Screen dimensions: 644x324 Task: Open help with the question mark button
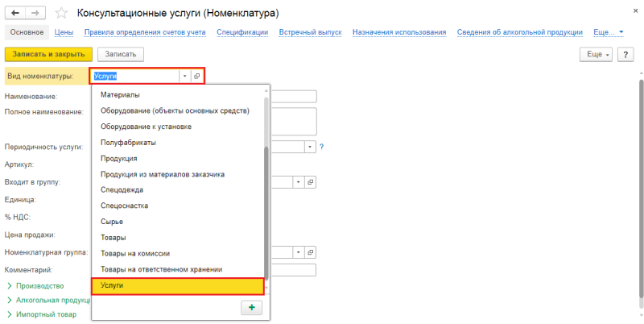coord(625,55)
